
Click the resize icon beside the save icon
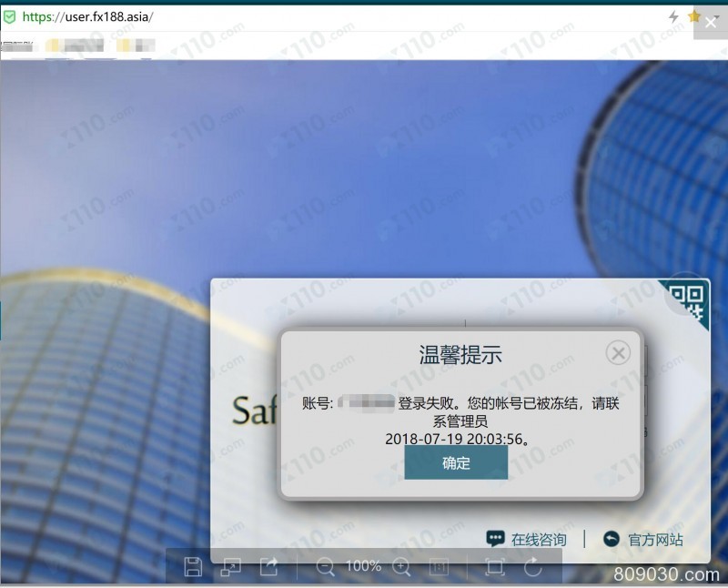pos(230,567)
